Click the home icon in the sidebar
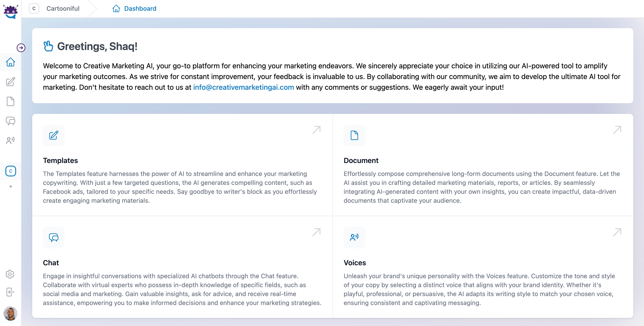The width and height of the screenshot is (644, 326). [x=11, y=62]
